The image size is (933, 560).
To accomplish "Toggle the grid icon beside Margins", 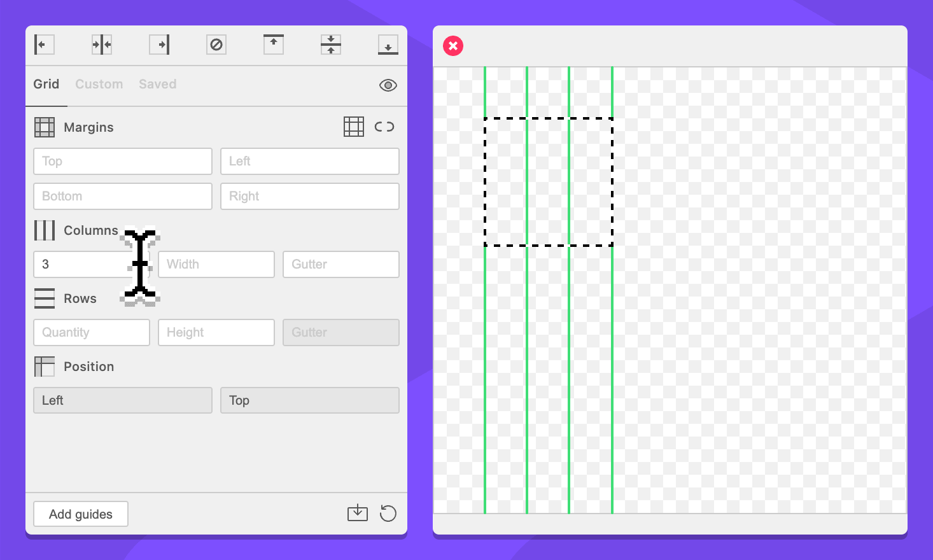I will coord(354,127).
